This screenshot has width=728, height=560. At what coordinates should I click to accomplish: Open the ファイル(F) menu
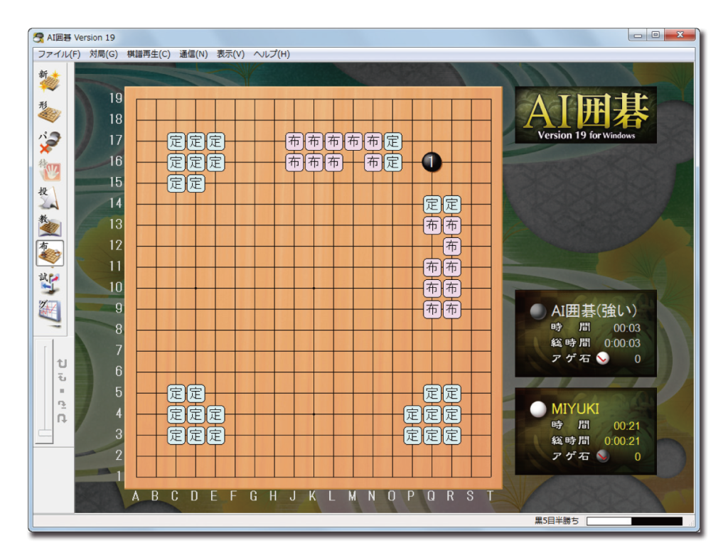click(x=59, y=54)
